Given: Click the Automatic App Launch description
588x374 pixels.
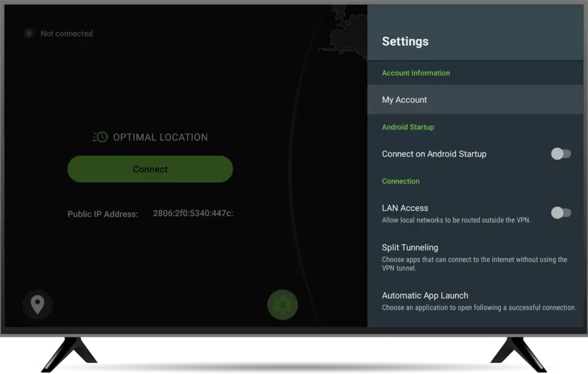Looking at the screenshot, I should coord(479,307).
